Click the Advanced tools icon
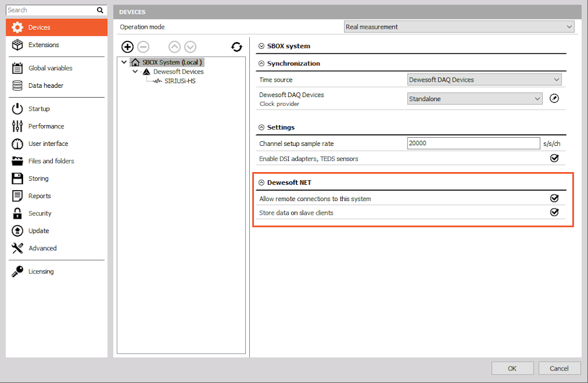Viewport: 588px width, 383px height. click(x=17, y=248)
